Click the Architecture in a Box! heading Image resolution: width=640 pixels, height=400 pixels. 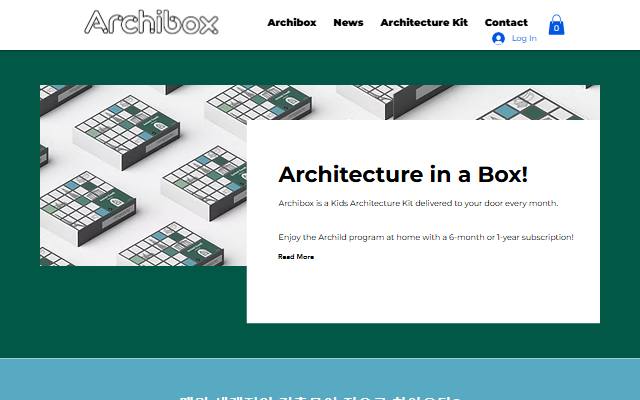(x=403, y=174)
